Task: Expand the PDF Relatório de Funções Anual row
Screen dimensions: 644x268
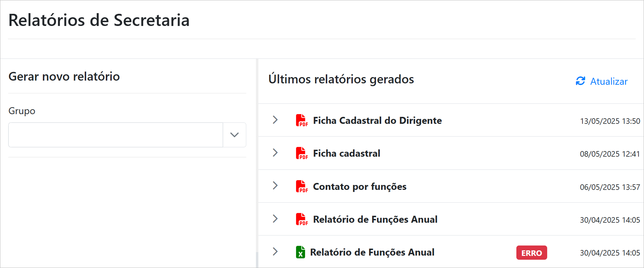Action: coord(275,219)
